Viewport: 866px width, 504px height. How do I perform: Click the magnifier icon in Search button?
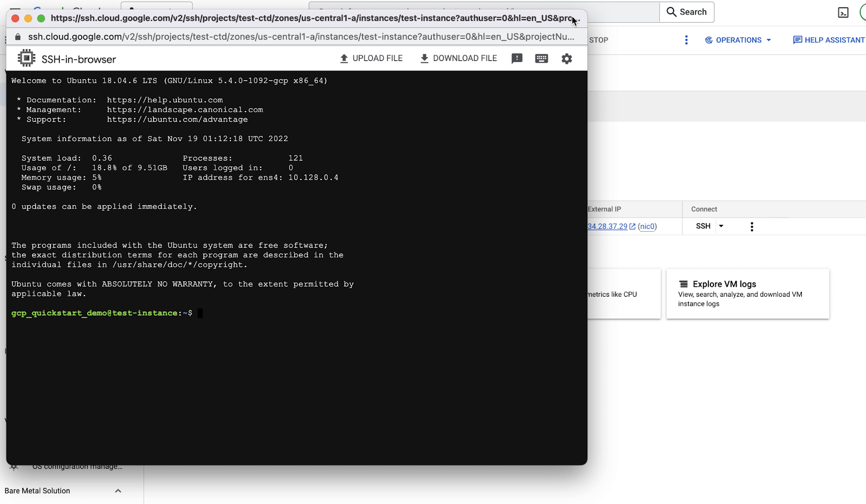(671, 12)
